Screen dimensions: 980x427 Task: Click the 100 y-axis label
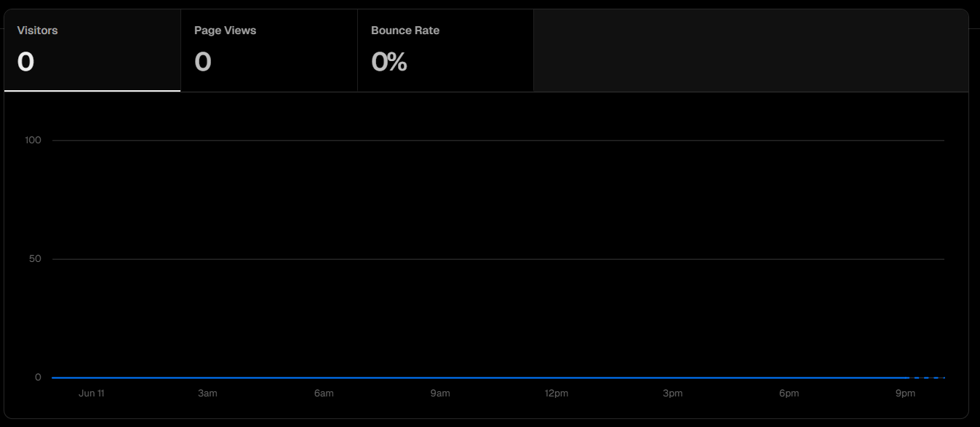coord(33,140)
